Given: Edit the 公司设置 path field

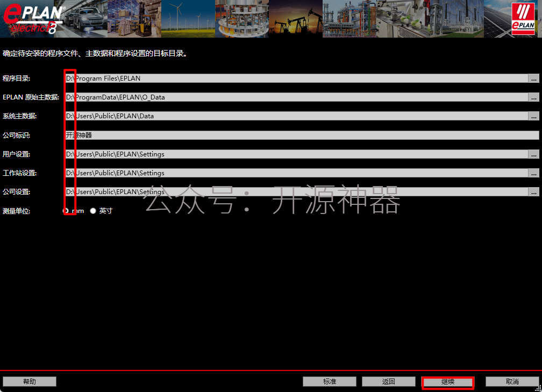Looking at the screenshot, I should [297, 192].
